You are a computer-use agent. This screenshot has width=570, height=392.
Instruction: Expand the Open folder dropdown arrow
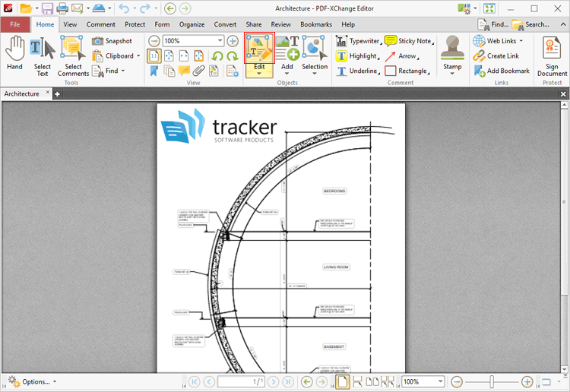pyautogui.click(x=36, y=8)
